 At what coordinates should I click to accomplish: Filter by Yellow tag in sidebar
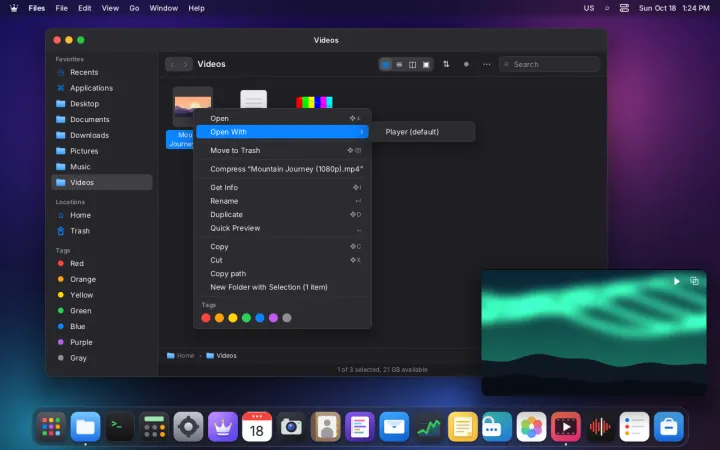101,295
